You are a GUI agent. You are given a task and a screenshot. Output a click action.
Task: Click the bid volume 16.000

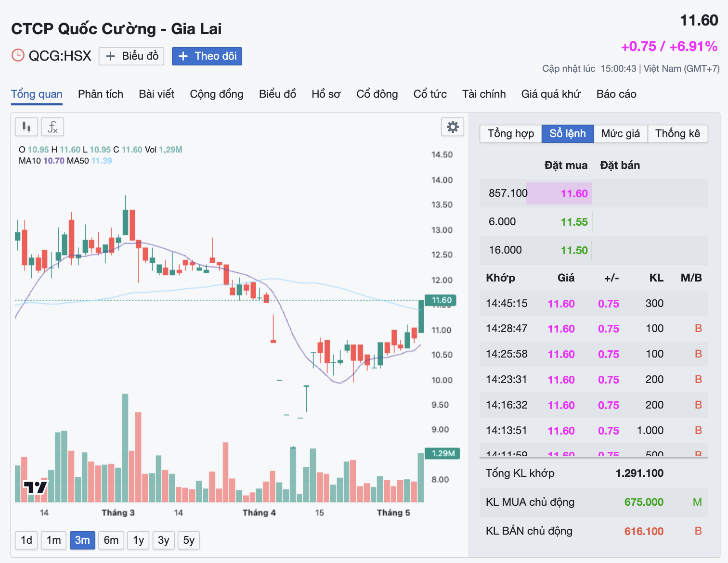click(506, 250)
